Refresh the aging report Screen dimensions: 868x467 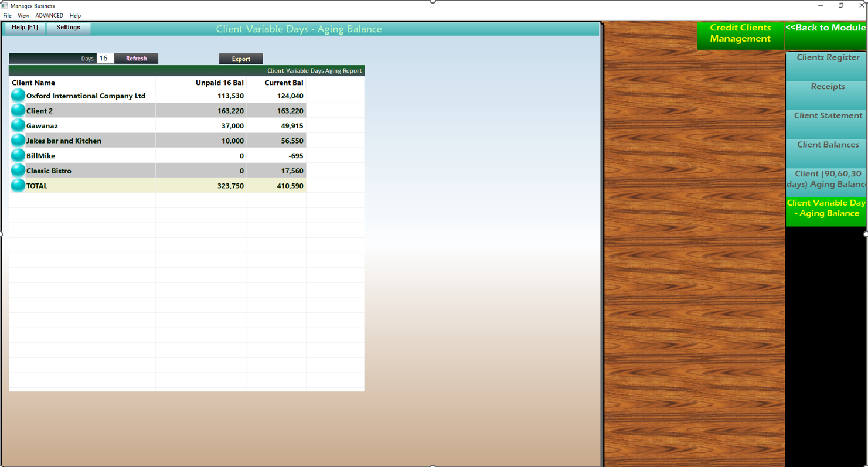[136, 58]
